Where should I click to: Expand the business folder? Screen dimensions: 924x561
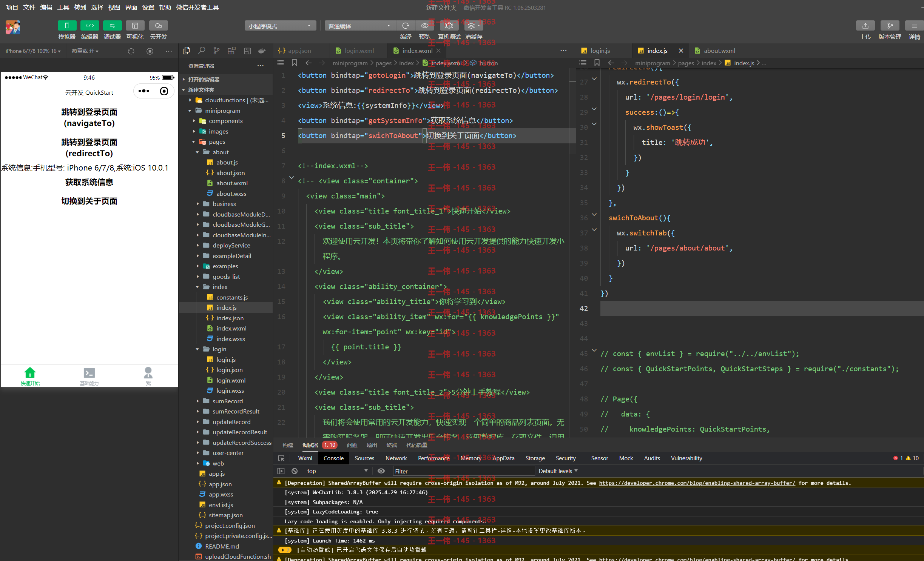click(x=197, y=204)
